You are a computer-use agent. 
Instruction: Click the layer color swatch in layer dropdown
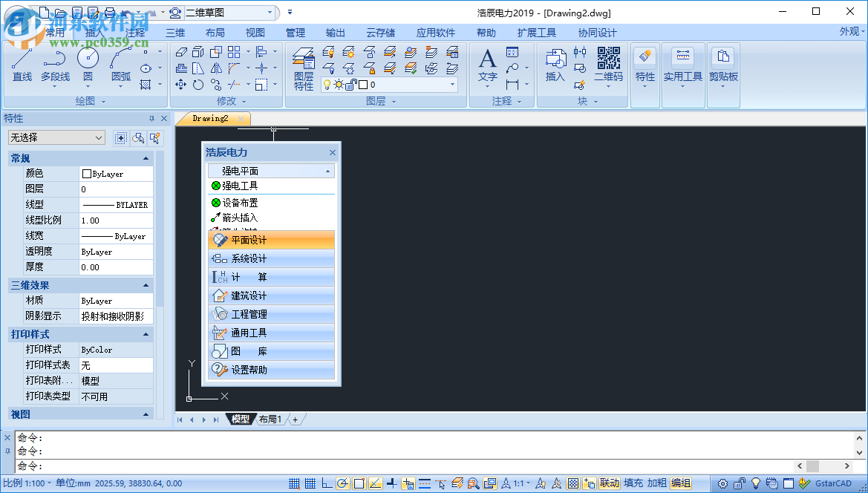tap(363, 85)
